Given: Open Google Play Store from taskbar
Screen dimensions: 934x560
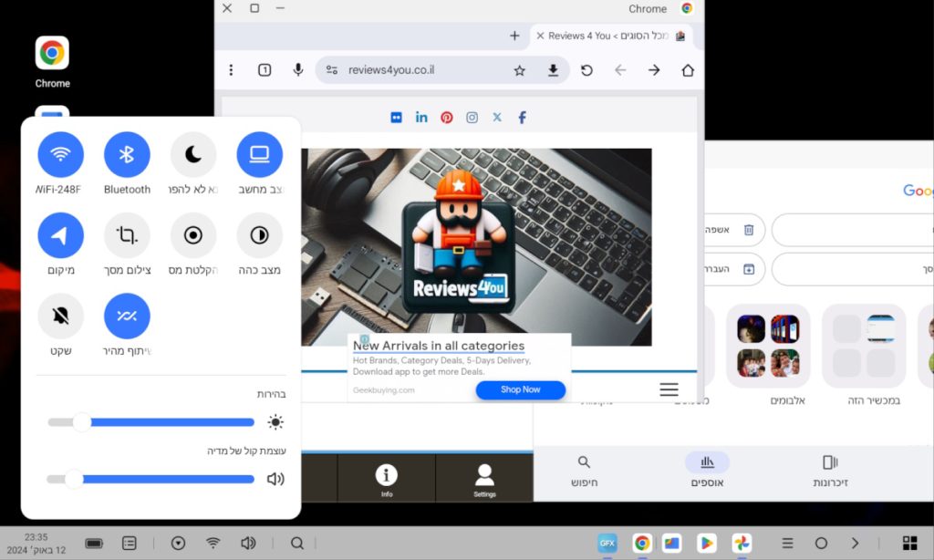Looking at the screenshot, I should 706,543.
